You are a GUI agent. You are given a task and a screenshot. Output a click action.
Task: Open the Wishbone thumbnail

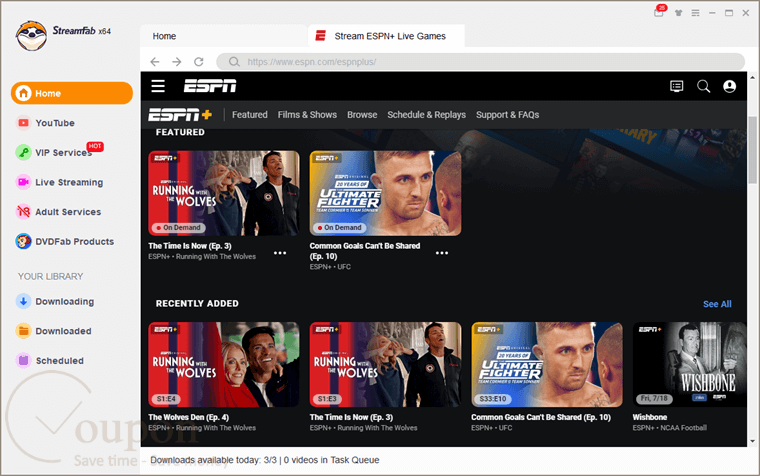(x=689, y=365)
